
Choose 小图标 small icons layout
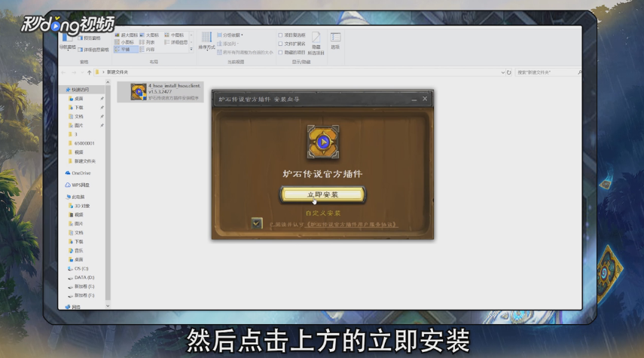[124, 42]
